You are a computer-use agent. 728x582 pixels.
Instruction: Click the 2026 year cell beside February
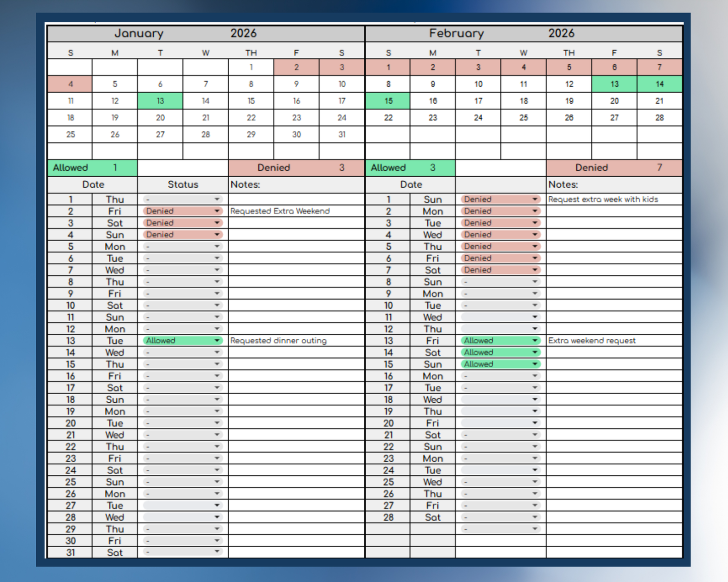click(x=561, y=33)
